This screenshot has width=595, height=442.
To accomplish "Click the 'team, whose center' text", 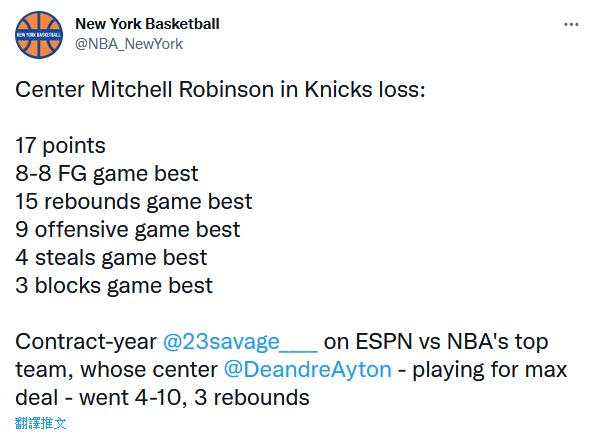I will tap(116, 370).
